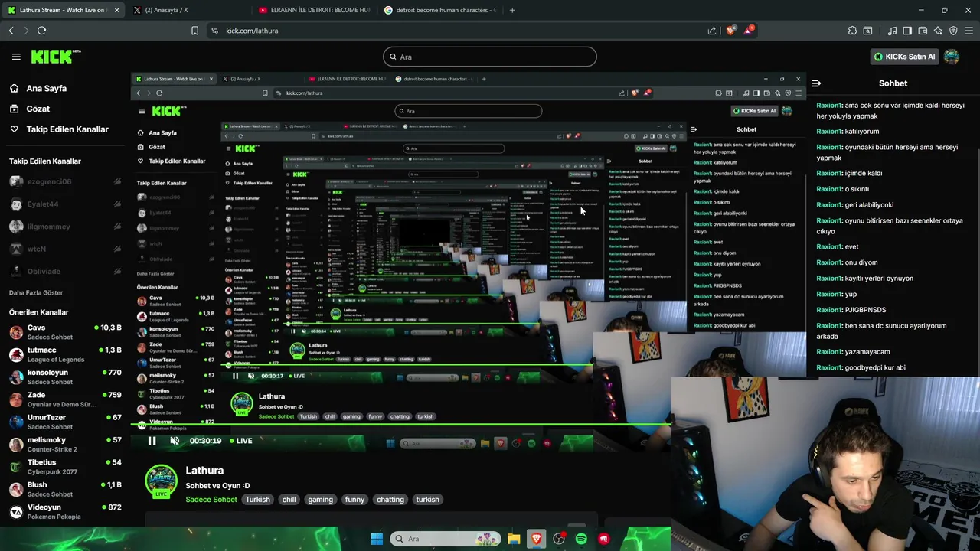Screen dimensions: 980x551
Task: Open followed channel Eyalet44
Action: (43, 204)
